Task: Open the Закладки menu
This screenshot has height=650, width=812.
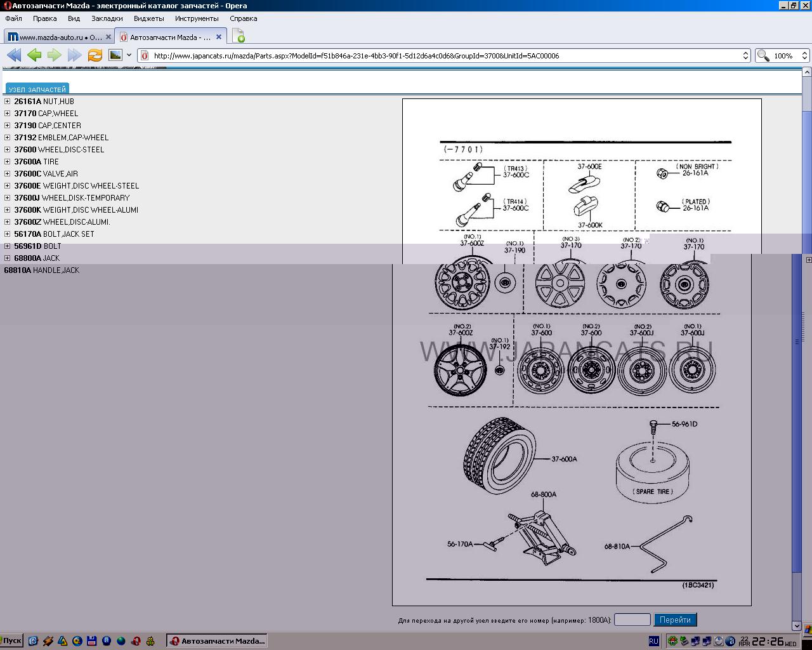Action: tap(107, 18)
